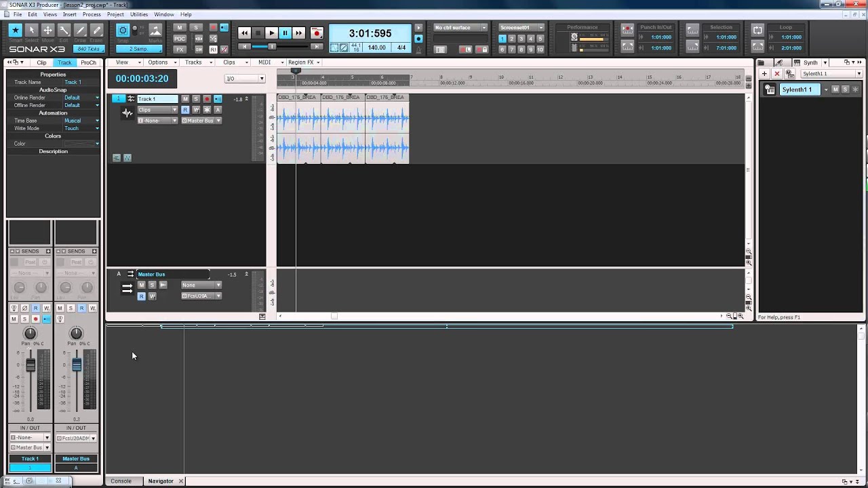Choose the Select arrow tool
Image resolution: width=868 pixels, height=488 pixels.
(31, 30)
